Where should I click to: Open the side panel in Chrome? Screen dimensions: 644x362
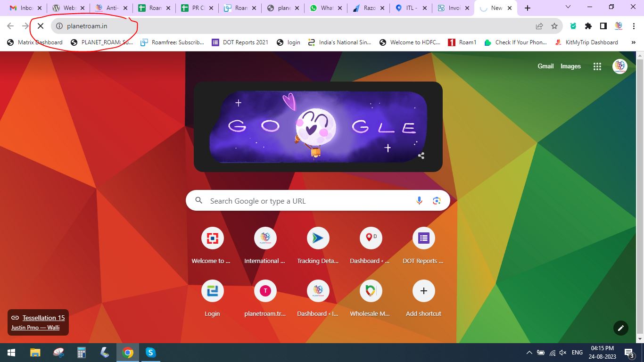[603, 26]
